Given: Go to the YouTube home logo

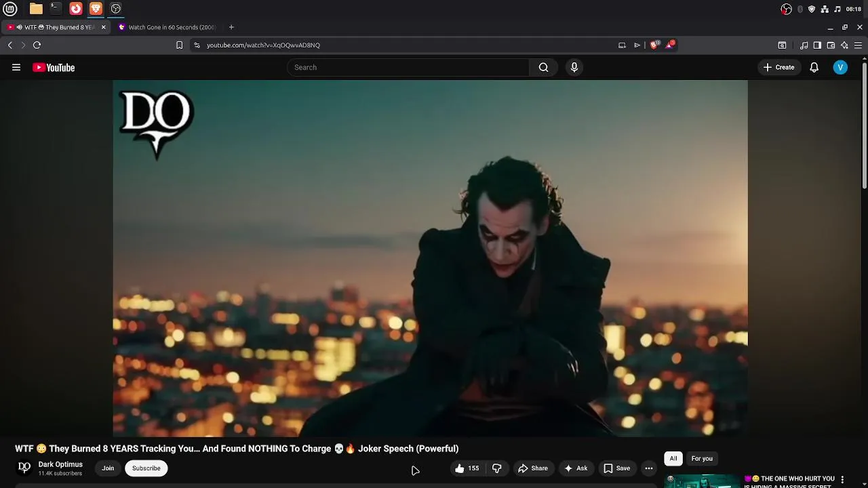Looking at the screenshot, I should click(x=54, y=67).
